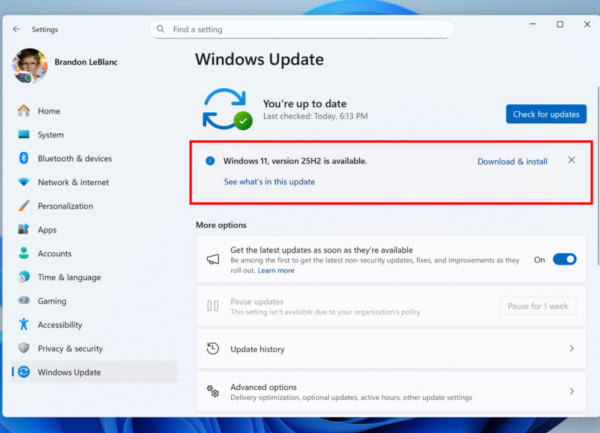Click You're up to date text

305,104
